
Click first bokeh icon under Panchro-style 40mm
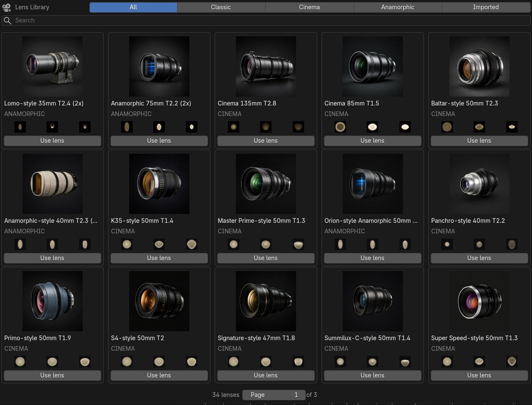coord(447,244)
